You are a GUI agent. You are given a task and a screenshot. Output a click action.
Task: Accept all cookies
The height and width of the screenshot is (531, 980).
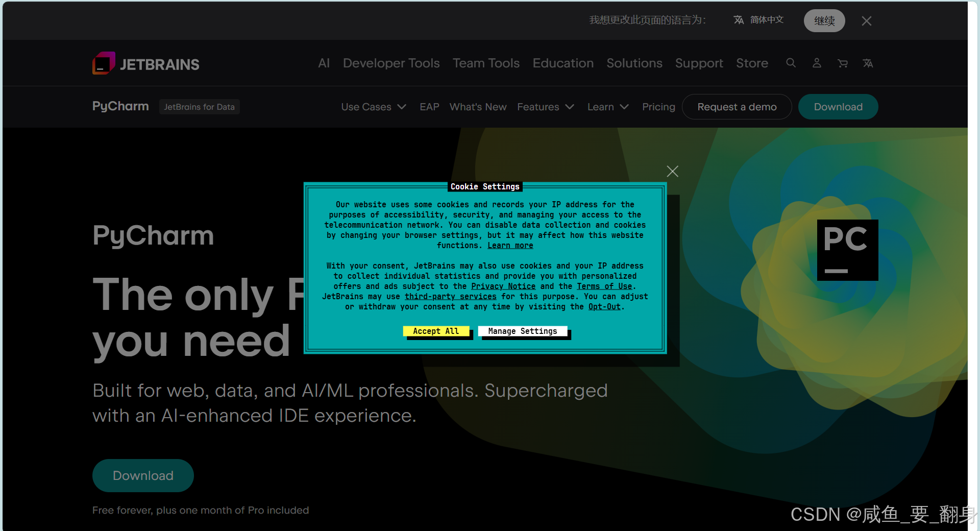pyautogui.click(x=436, y=331)
